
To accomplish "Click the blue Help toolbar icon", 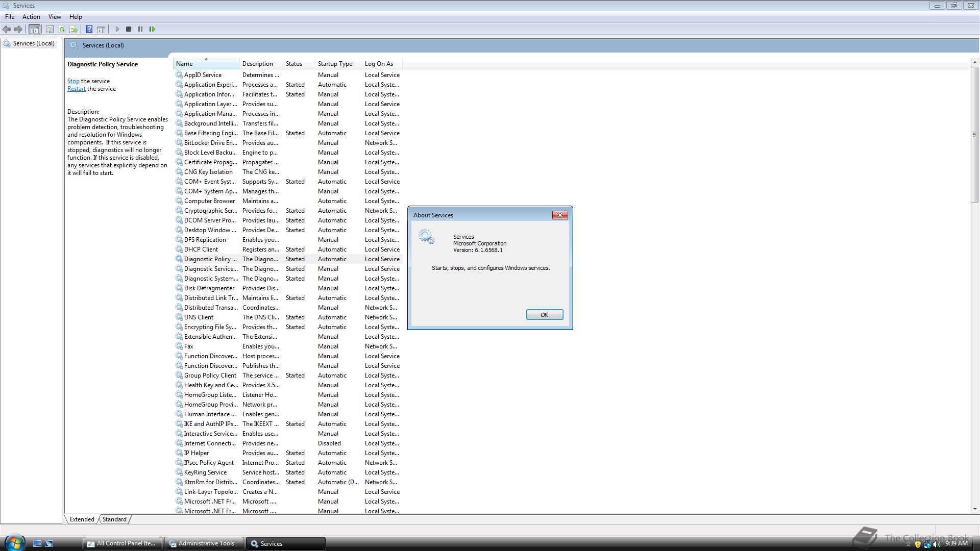I will tap(89, 29).
